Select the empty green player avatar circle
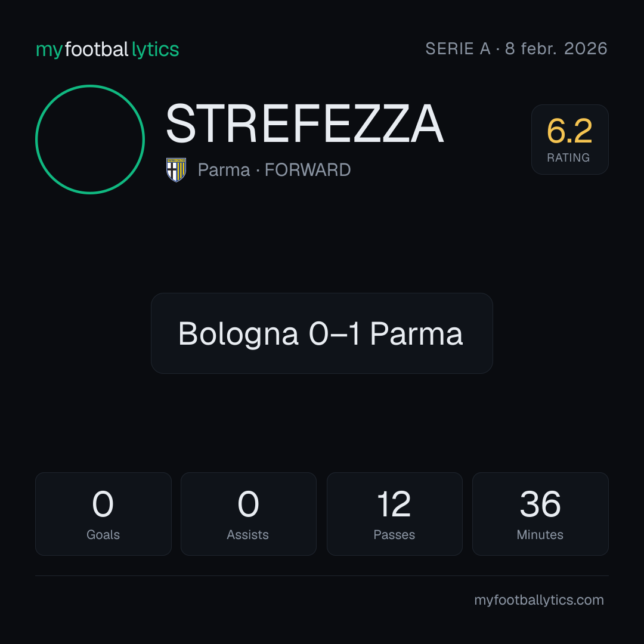This screenshot has width=644, height=644. [90, 140]
